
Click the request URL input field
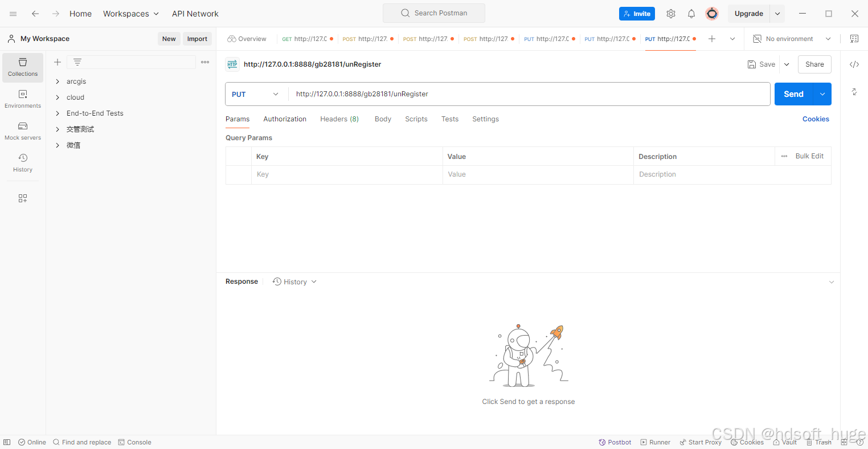coord(529,94)
